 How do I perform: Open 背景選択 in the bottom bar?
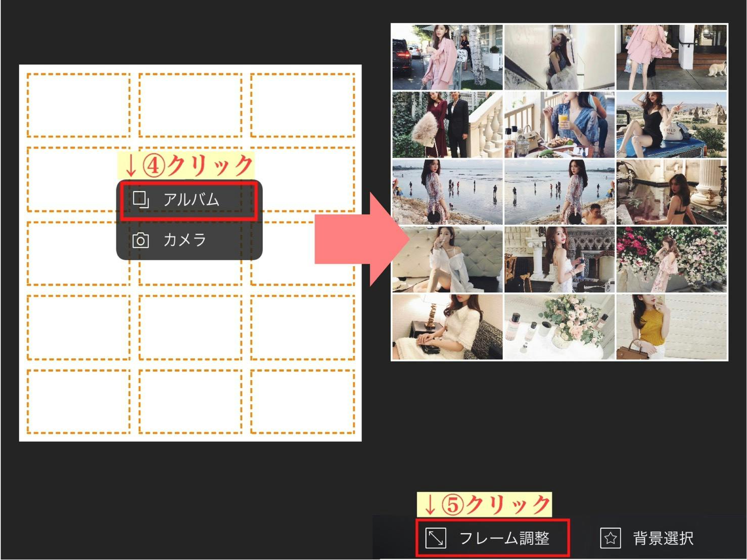(x=647, y=538)
